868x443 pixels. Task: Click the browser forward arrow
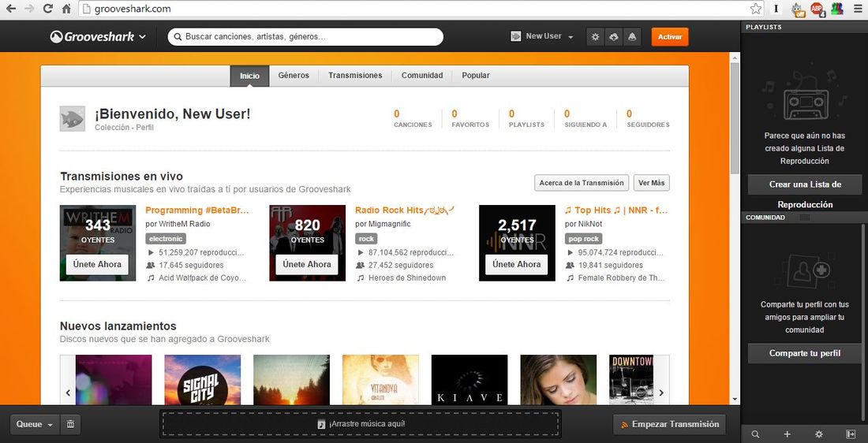(29, 9)
